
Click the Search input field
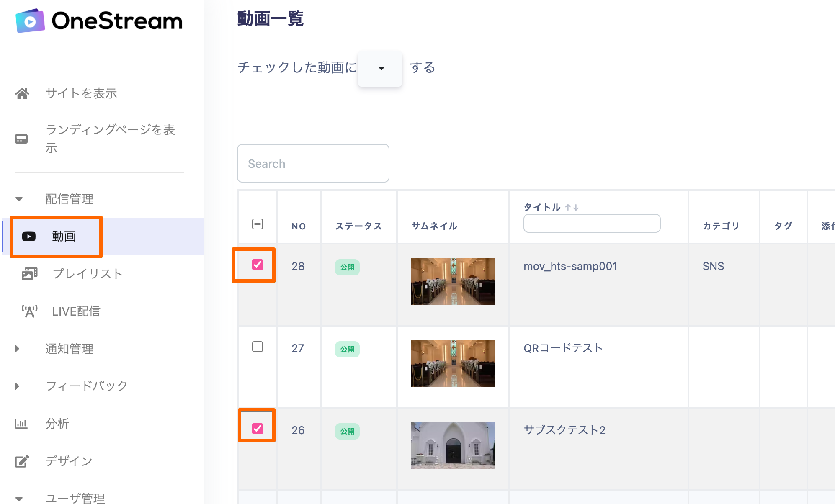pyautogui.click(x=313, y=164)
